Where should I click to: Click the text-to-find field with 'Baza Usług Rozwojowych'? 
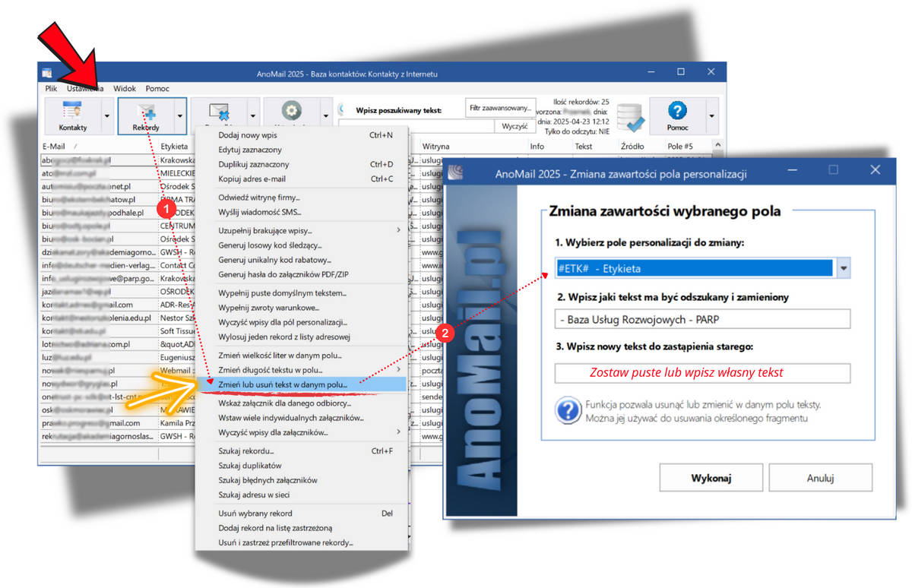tap(702, 319)
